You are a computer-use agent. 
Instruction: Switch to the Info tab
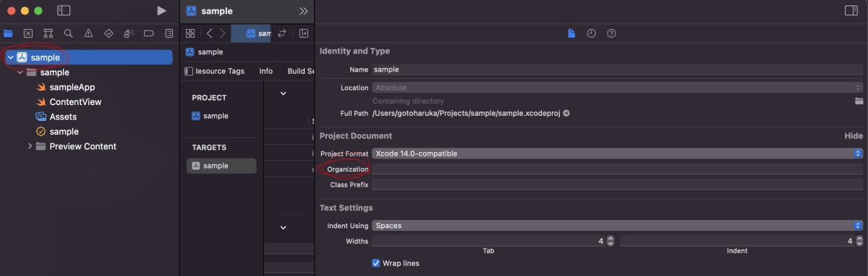[x=266, y=71]
